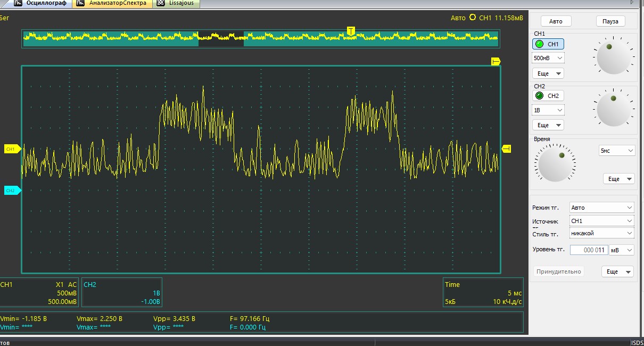Viewport: 644px width, 346px height.
Task: Click the CH2 info panel
Action: pos(122,292)
